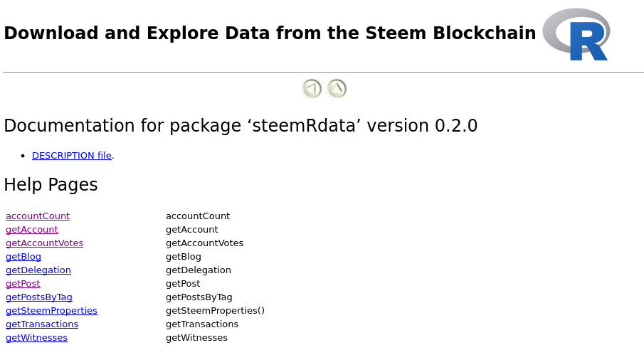Click the getWitnesses link
Viewport: 644px width, 350px height.
click(x=36, y=338)
